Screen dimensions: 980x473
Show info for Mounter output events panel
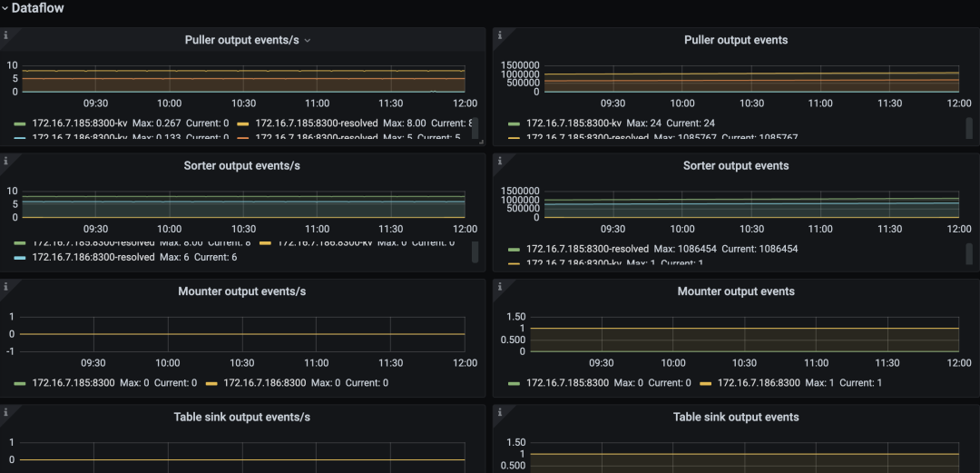(x=499, y=286)
